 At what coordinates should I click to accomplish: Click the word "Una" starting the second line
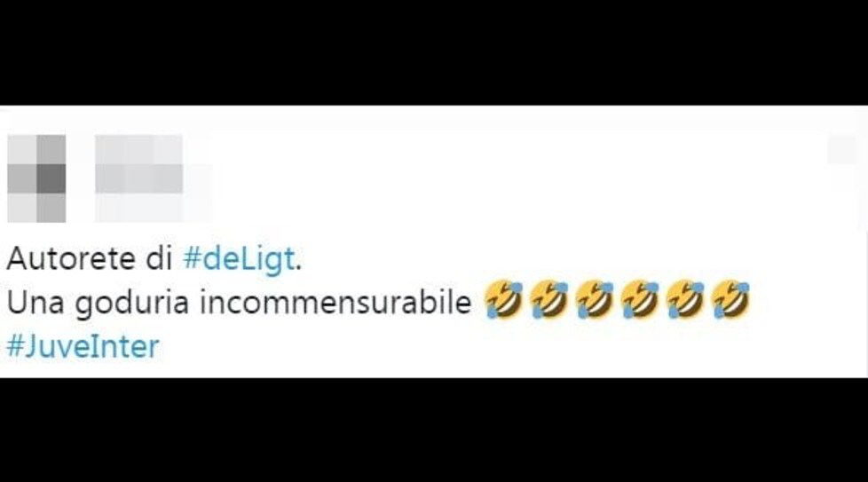[x=36, y=303]
